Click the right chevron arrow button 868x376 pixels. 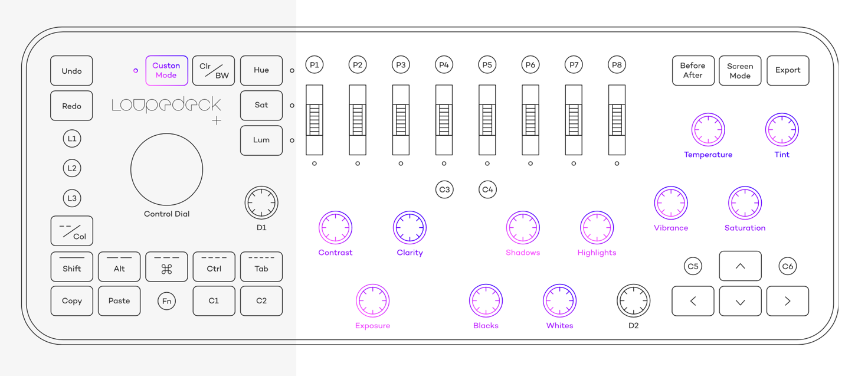[788, 300]
